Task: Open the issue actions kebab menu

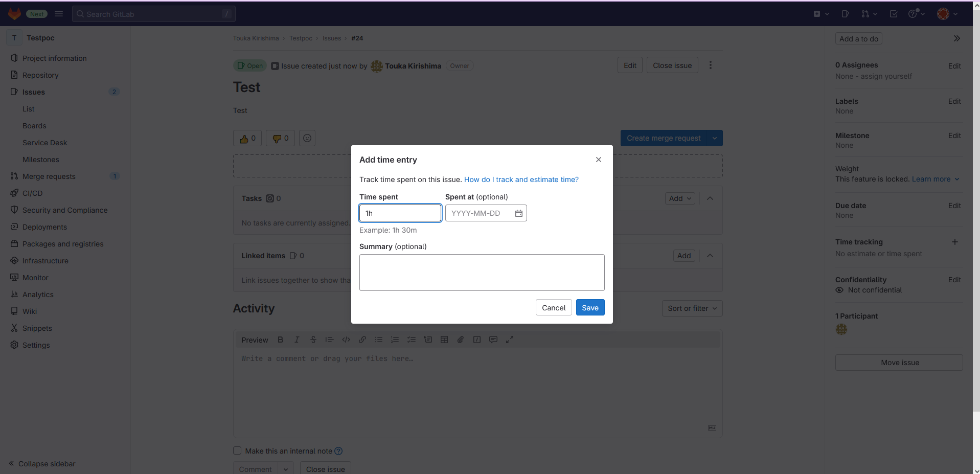Action: [711, 65]
